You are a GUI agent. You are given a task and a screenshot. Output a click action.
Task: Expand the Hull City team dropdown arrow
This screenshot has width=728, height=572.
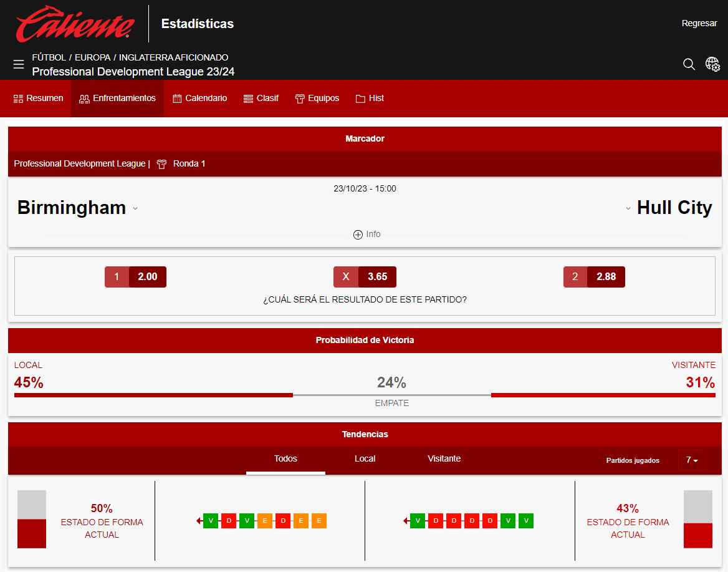click(x=628, y=208)
